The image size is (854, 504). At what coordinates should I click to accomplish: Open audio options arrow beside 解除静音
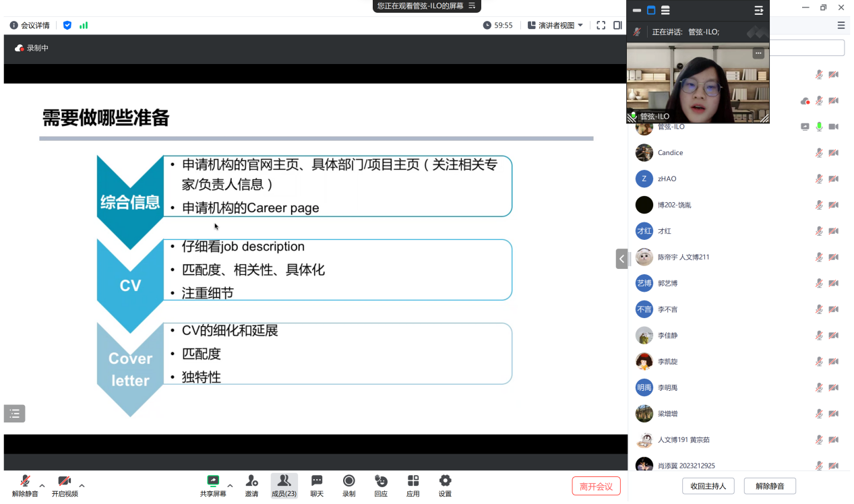tap(42, 485)
